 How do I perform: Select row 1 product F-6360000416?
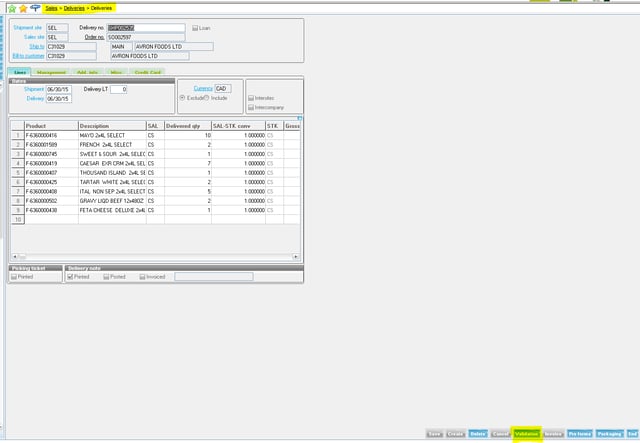pos(51,135)
